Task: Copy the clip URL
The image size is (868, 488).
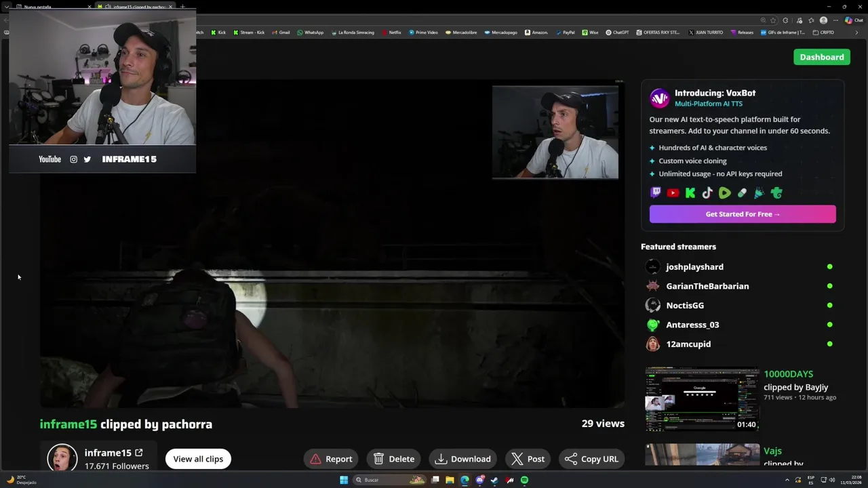Action: point(591,459)
